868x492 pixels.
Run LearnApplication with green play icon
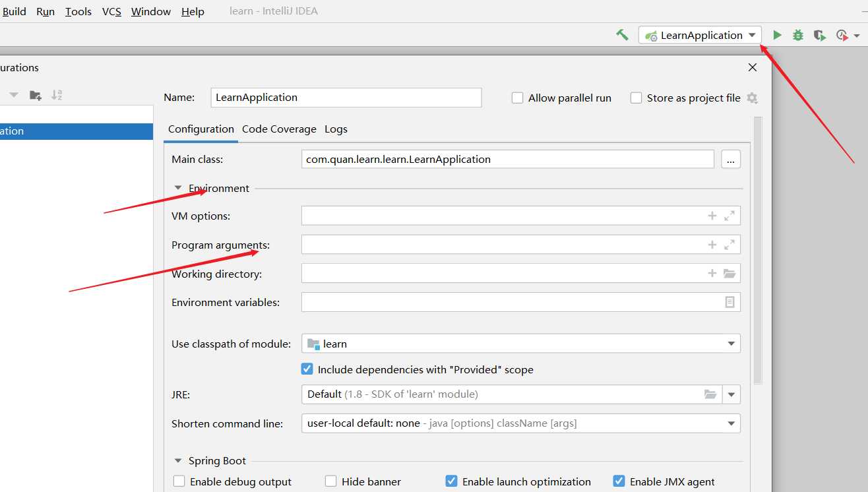click(x=777, y=35)
